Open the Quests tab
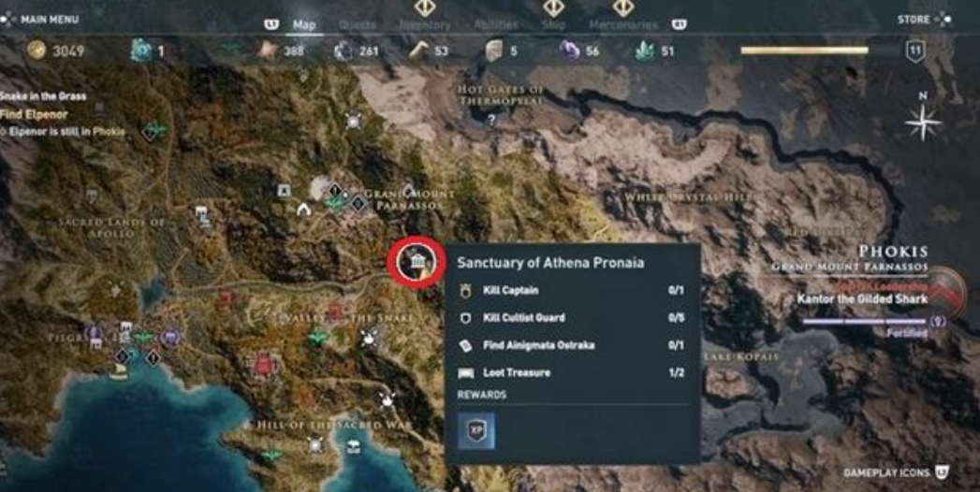Viewport: 980px width, 492px height. [x=358, y=24]
